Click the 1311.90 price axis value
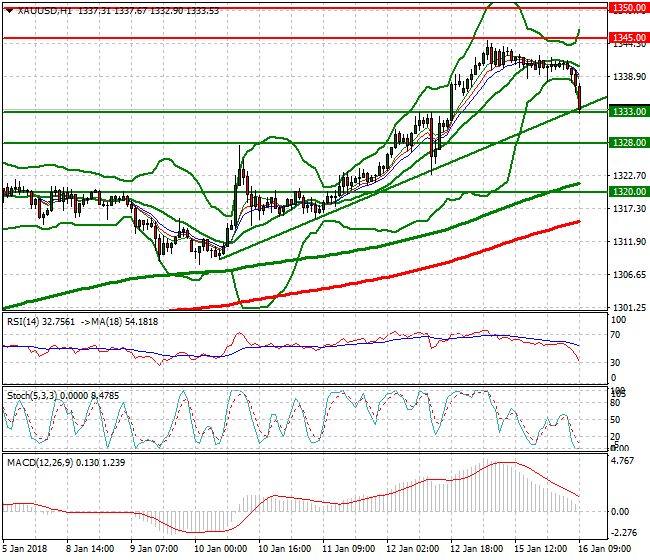 [x=629, y=242]
